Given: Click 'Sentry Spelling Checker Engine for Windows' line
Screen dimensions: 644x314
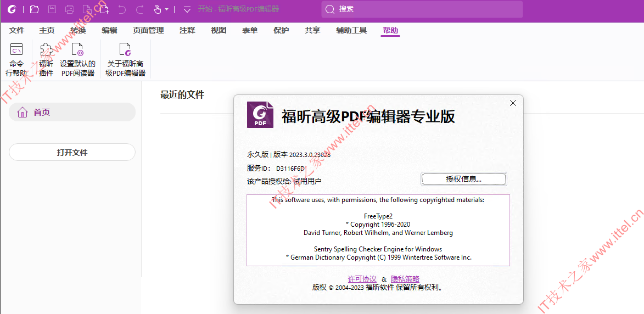Looking at the screenshot, I should point(378,249).
